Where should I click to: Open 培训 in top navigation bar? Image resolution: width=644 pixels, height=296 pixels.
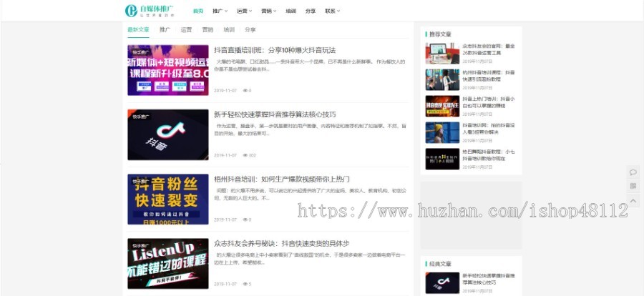(291, 11)
